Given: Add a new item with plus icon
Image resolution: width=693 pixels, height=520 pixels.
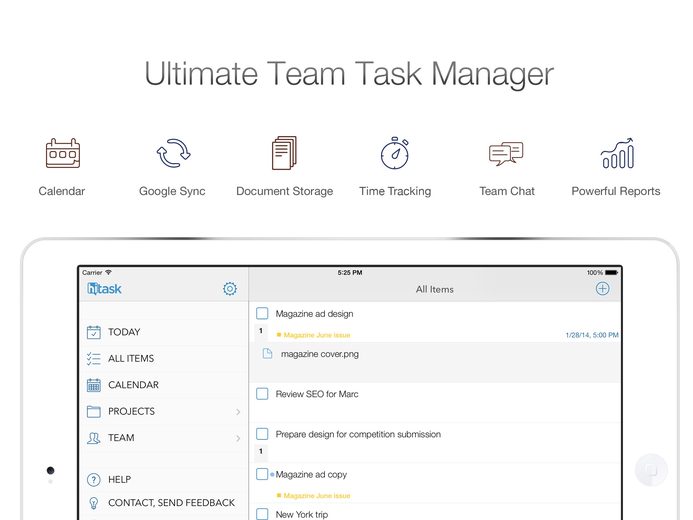Looking at the screenshot, I should point(602,288).
